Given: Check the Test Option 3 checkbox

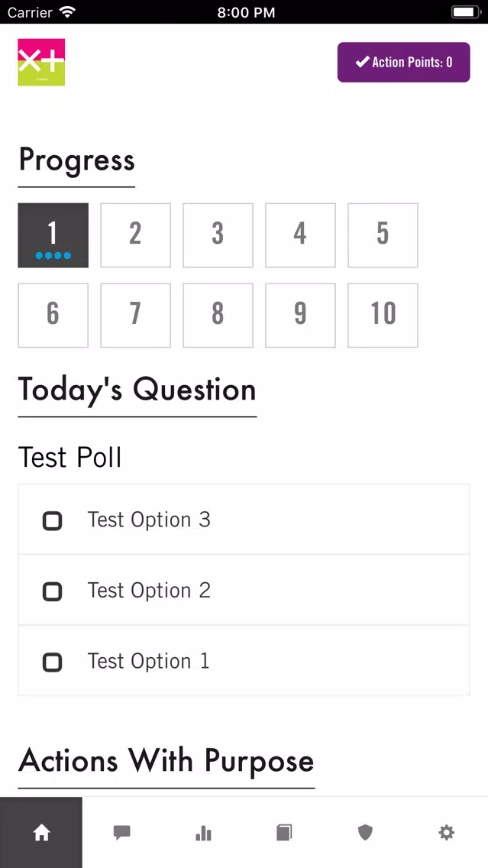Looking at the screenshot, I should (53, 521).
